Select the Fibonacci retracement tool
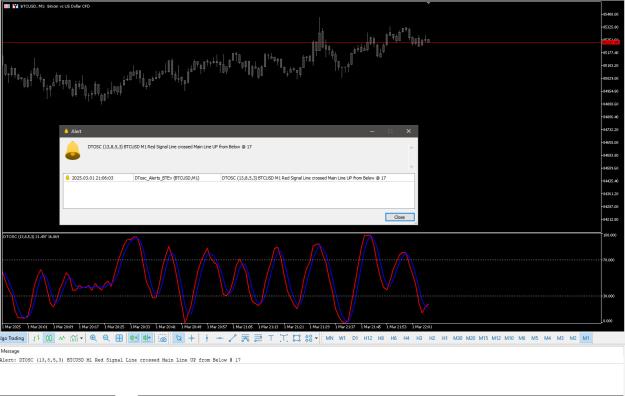Viewport: 625px width, 396px height. tap(258, 338)
